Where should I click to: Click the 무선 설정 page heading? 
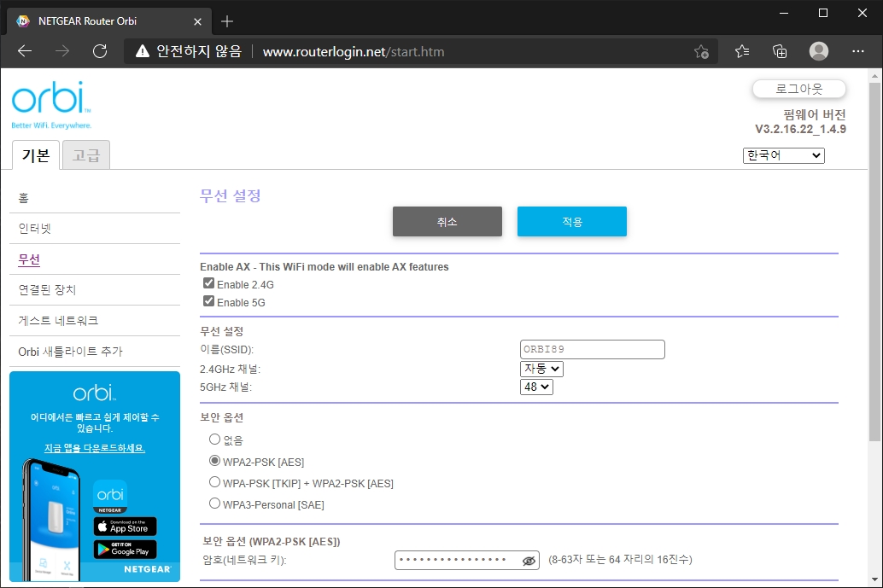tap(231, 195)
